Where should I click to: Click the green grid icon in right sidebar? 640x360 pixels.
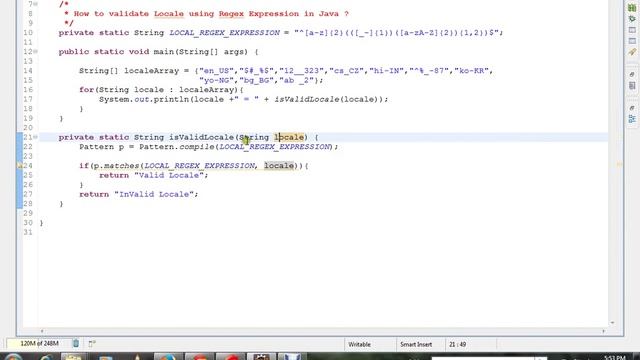pos(632,8)
